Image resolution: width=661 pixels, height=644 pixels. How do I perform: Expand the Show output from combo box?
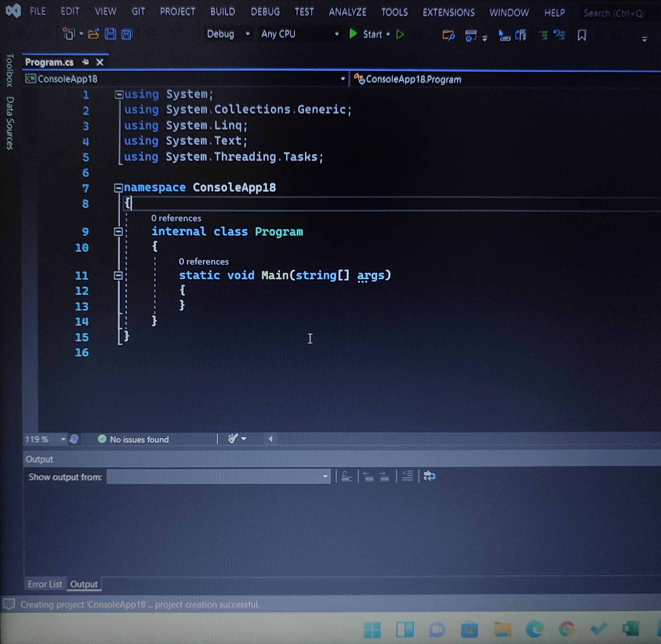(325, 477)
